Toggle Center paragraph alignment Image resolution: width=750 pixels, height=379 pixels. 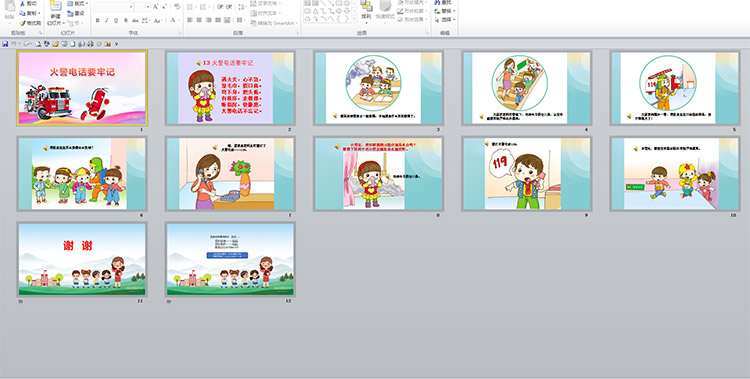click(199, 20)
